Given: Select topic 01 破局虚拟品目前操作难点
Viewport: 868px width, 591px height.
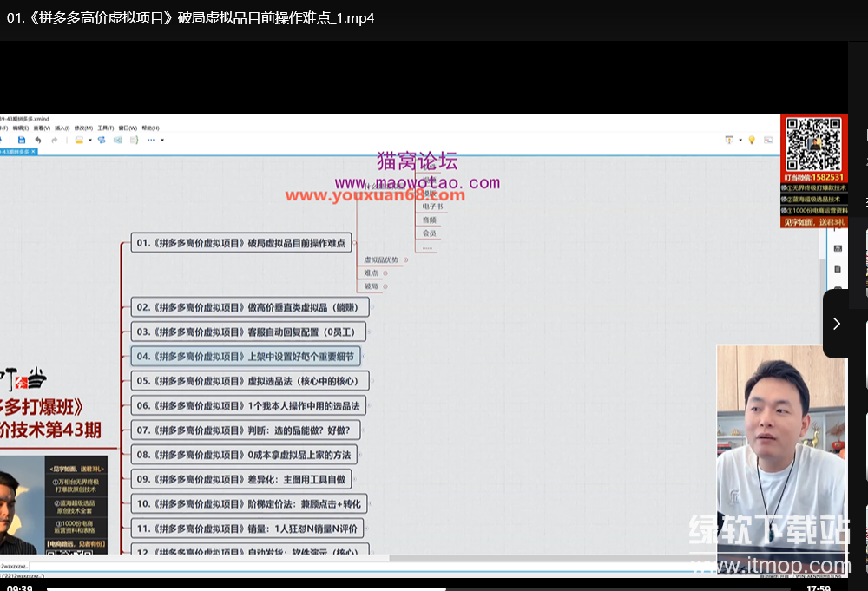Looking at the screenshot, I should [x=241, y=243].
